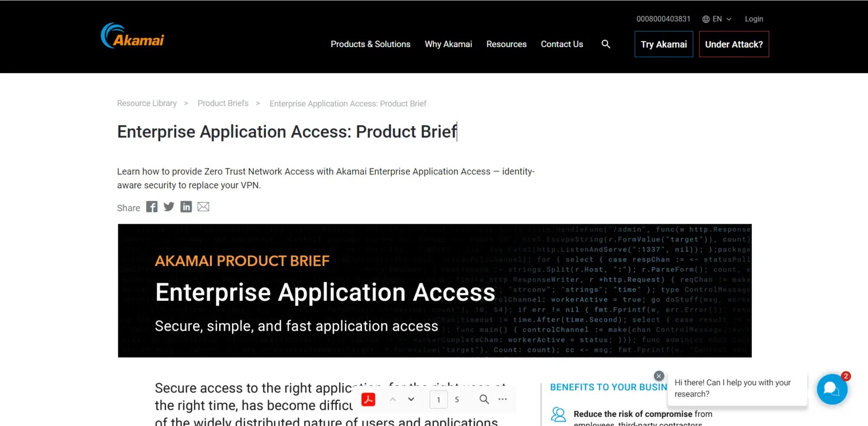Screen dimensions: 868x426
Task: Go to next PDF page arrow
Action: pyautogui.click(x=411, y=399)
